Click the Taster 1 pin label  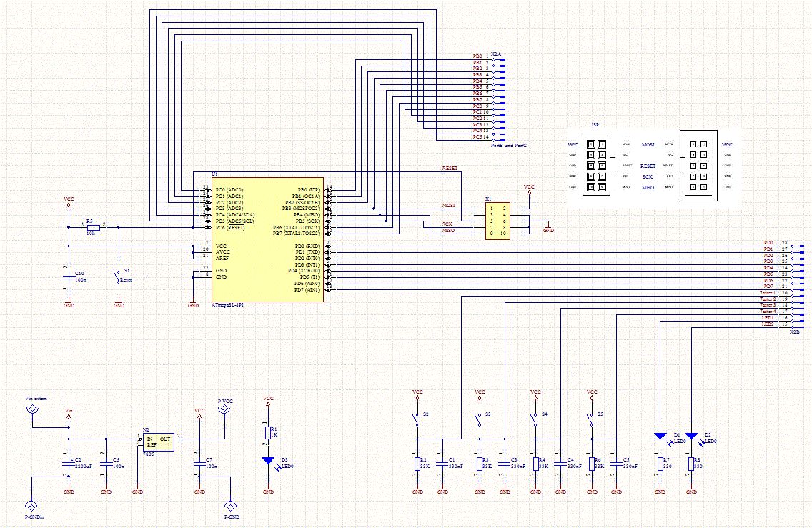(x=768, y=293)
